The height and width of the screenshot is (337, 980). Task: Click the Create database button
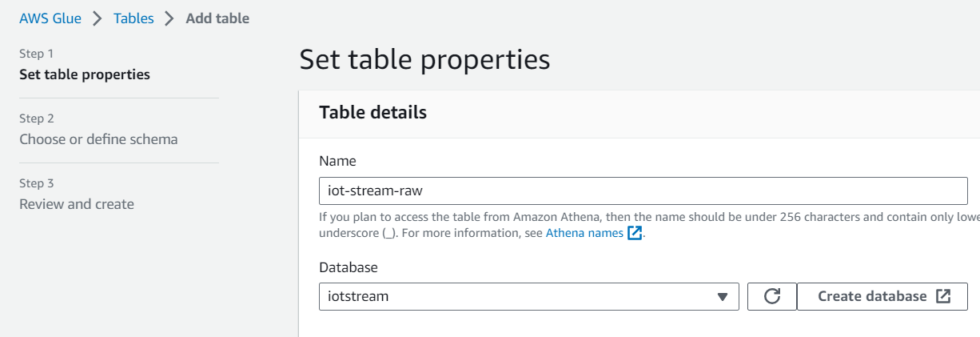click(x=882, y=296)
